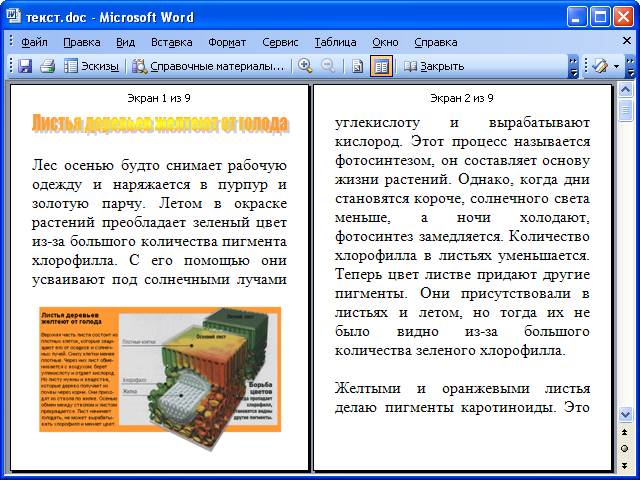Open the Окно menu
This screenshot has width=640, height=480.
(385, 42)
